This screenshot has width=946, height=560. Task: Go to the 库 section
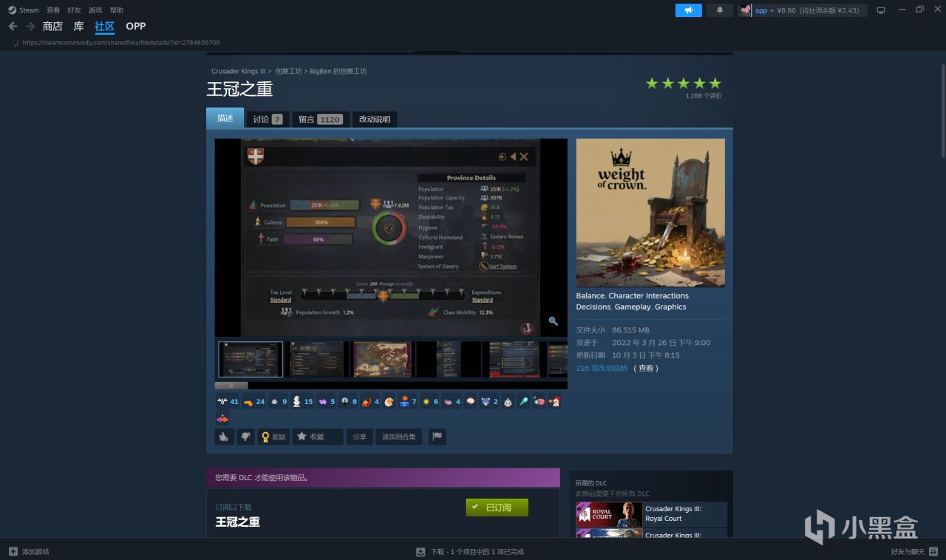coord(78,26)
